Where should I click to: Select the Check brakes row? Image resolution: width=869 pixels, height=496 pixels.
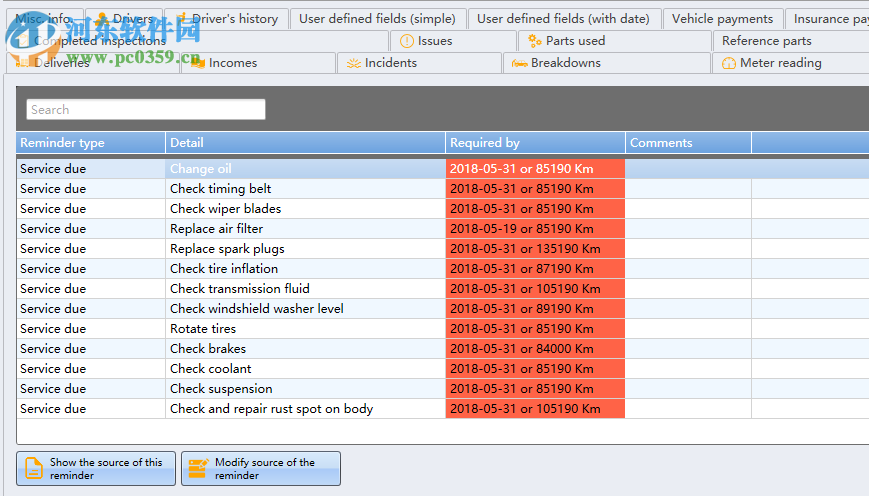coord(443,348)
